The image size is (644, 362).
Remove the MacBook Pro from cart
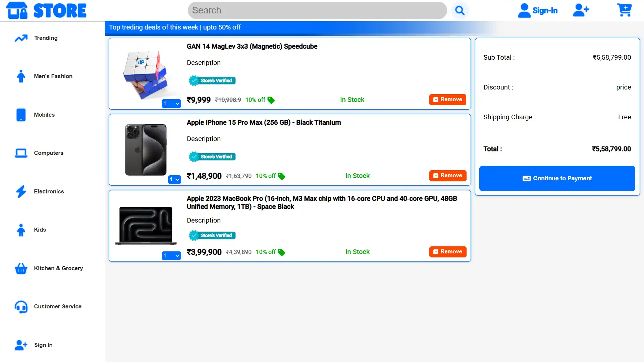[x=448, y=252]
